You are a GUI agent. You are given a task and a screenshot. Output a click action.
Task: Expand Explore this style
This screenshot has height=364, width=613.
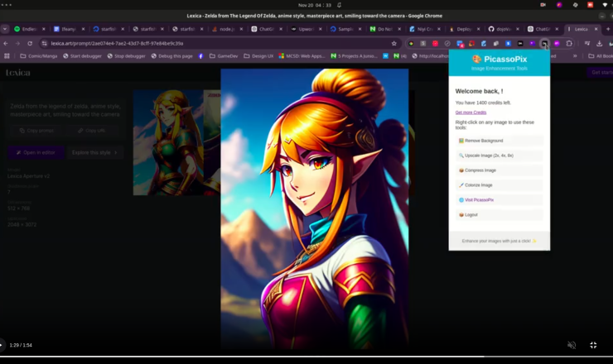click(x=95, y=152)
